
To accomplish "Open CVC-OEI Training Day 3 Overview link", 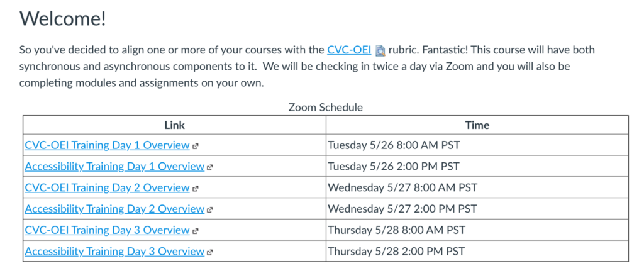I will tap(107, 230).
